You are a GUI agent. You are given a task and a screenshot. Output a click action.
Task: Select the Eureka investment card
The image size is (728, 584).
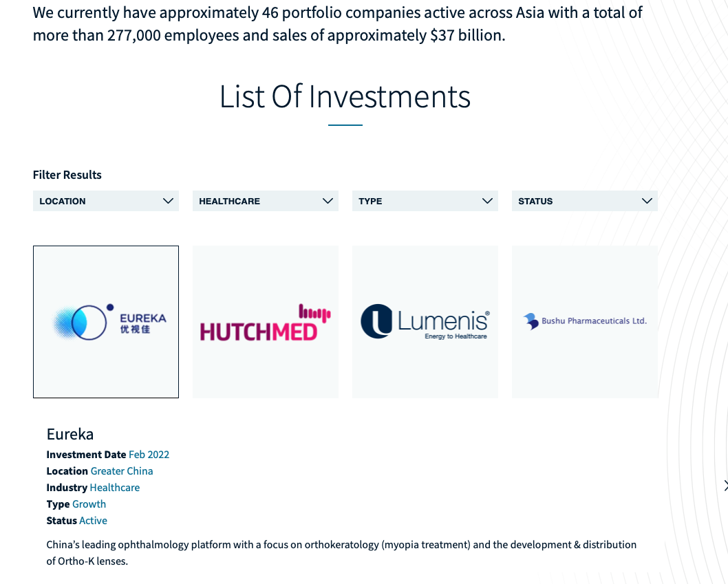106,322
